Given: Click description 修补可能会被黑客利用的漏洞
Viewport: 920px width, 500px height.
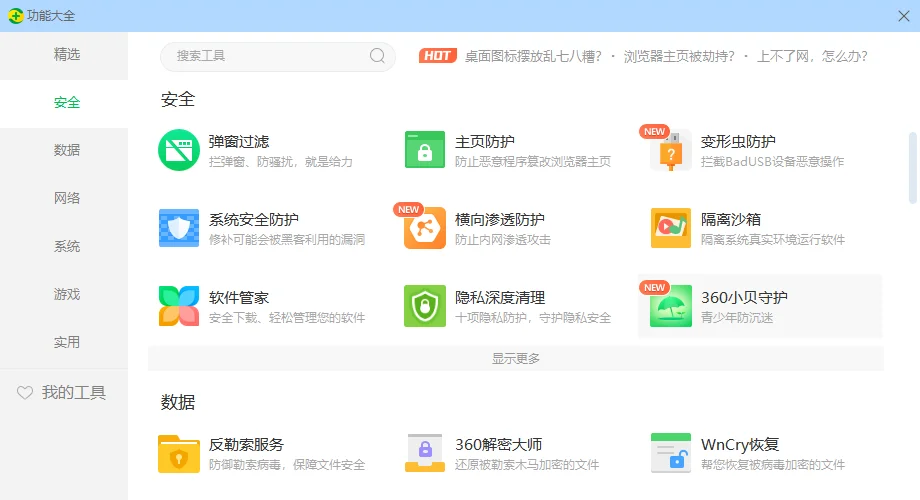Looking at the screenshot, I should 287,239.
